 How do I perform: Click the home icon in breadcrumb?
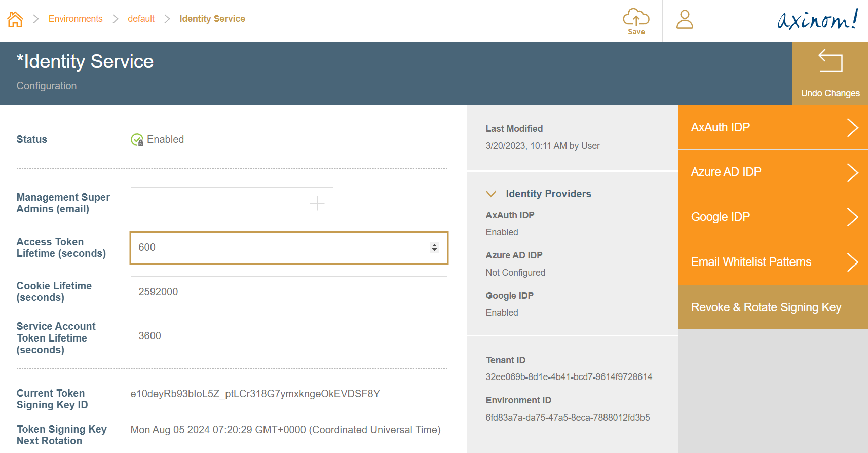(x=15, y=19)
